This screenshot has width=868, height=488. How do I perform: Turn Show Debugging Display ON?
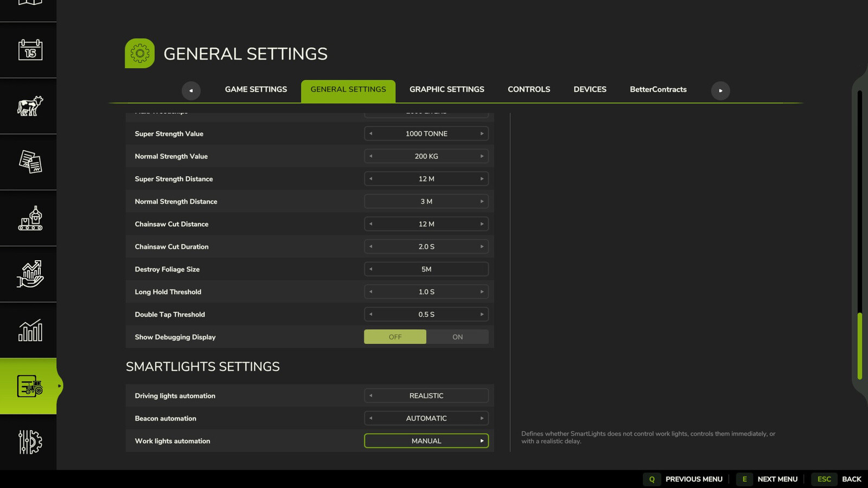[x=457, y=337]
